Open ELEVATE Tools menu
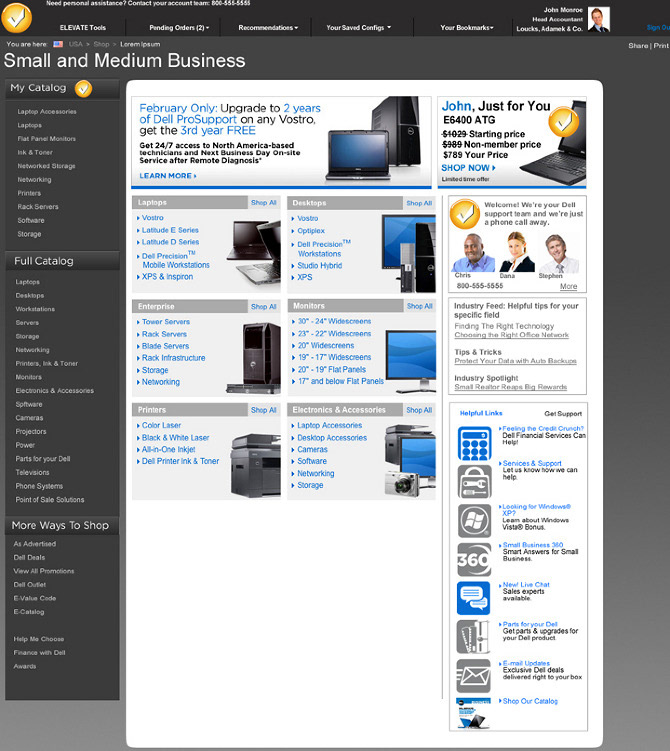Viewport: 670px width, 751px height. click(83, 28)
